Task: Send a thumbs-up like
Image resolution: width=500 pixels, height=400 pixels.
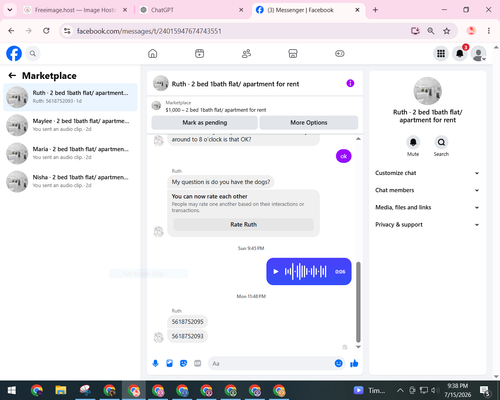Action: [x=354, y=363]
